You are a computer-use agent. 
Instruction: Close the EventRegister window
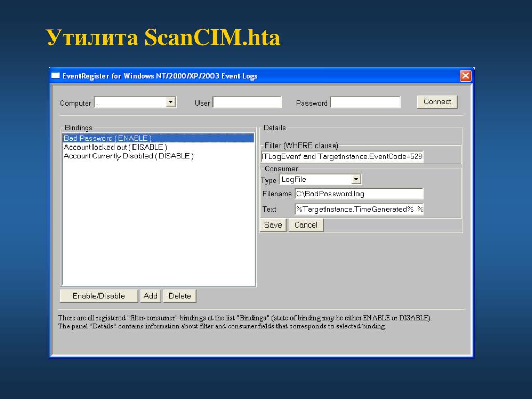click(x=465, y=76)
